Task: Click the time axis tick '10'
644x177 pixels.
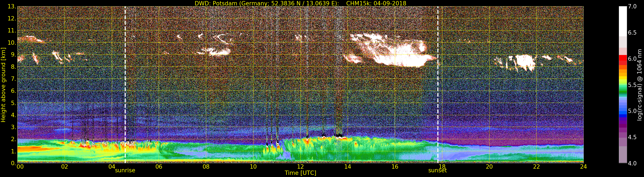Action: coord(253,167)
